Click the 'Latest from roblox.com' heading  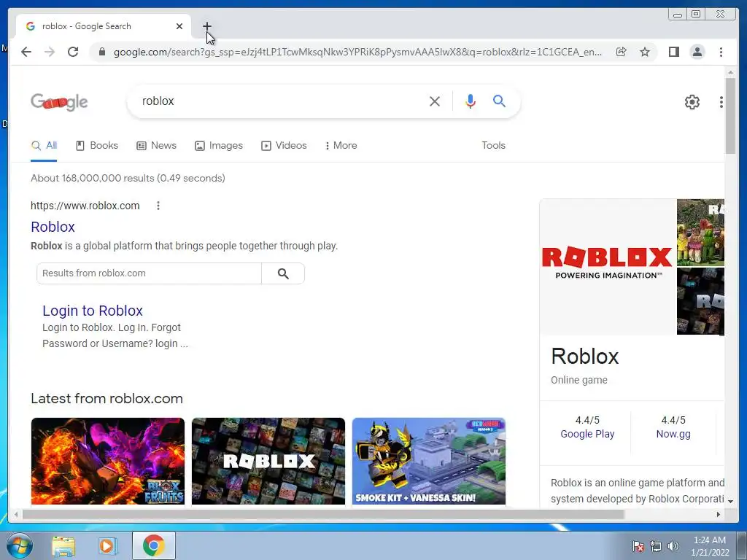[107, 399]
